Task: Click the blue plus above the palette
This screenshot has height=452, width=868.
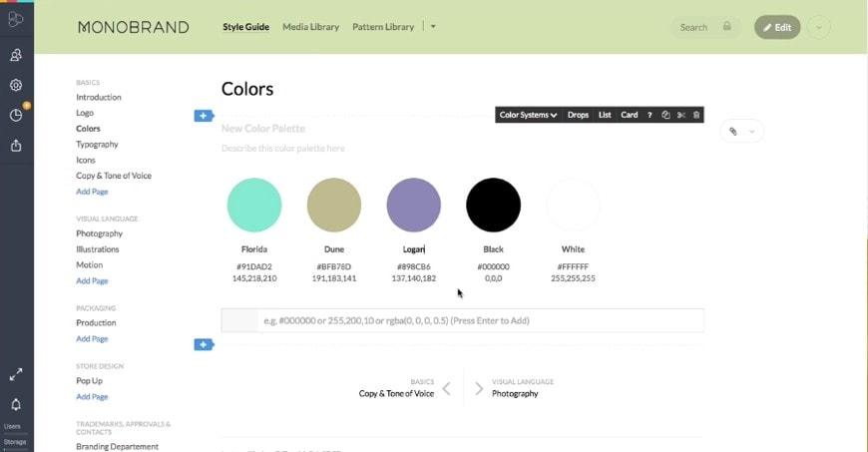Action: pyautogui.click(x=203, y=116)
